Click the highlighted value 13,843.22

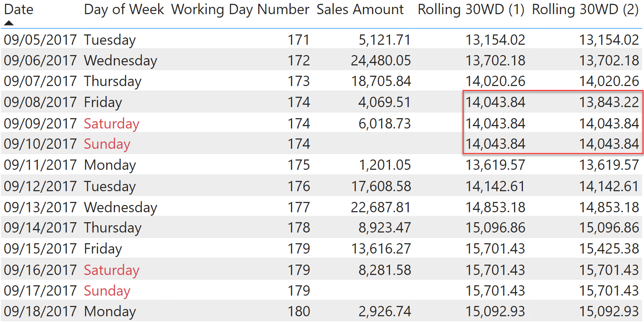tap(609, 102)
